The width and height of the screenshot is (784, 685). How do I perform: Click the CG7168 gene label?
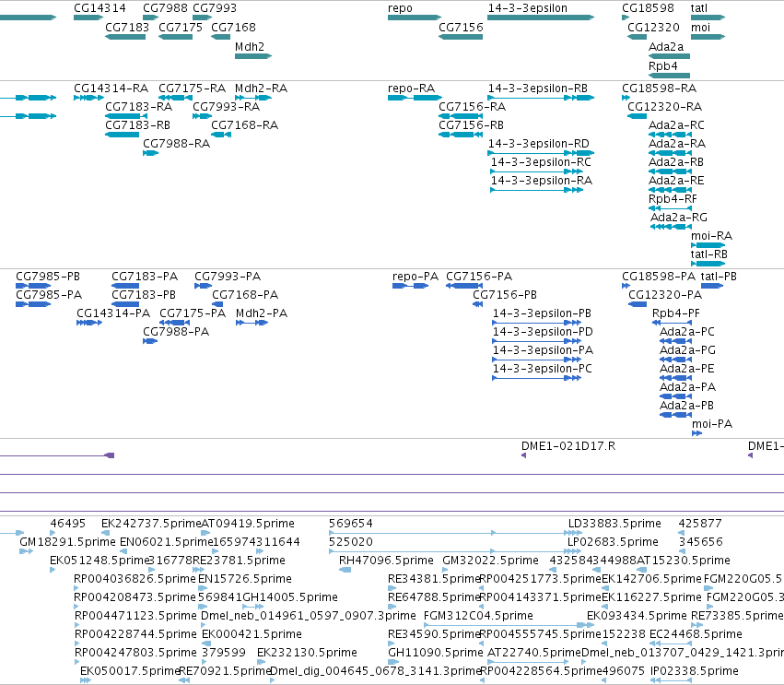[x=233, y=27]
